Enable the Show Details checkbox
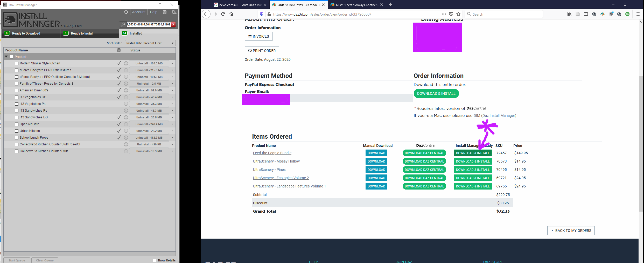Screen dimensions: 644x263 tap(155, 261)
